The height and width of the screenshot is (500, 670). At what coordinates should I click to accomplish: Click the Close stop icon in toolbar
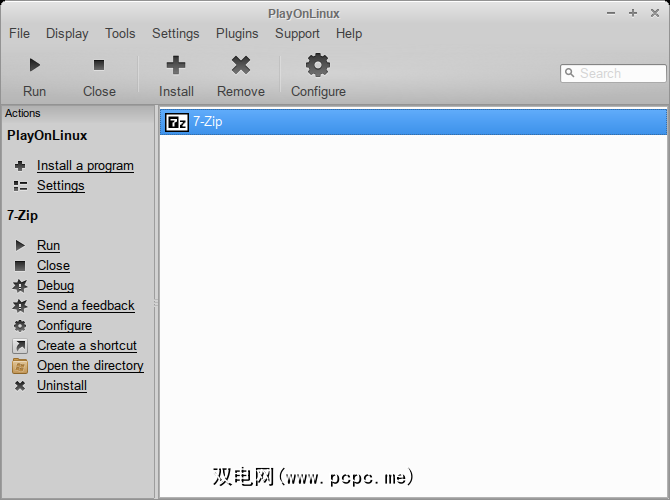[x=99, y=65]
